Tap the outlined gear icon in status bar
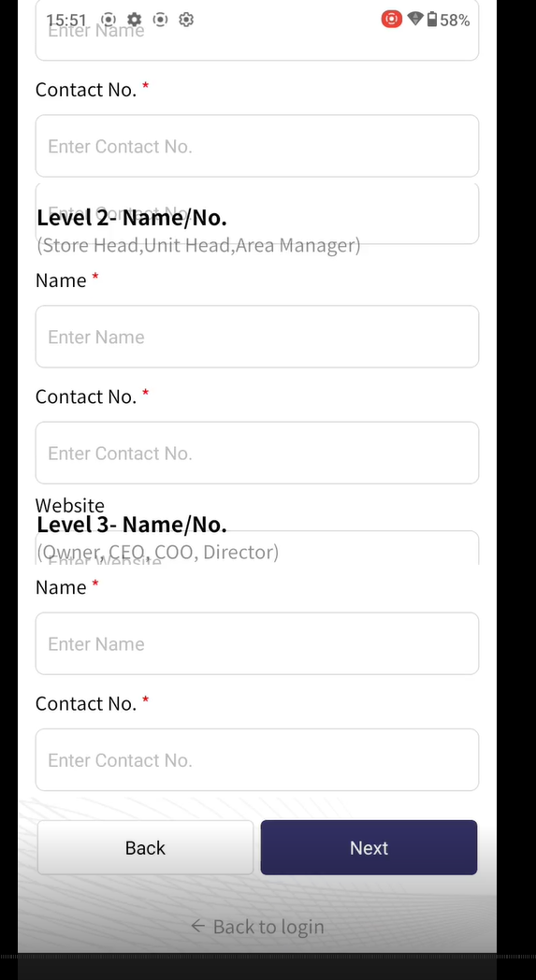 (186, 20)
